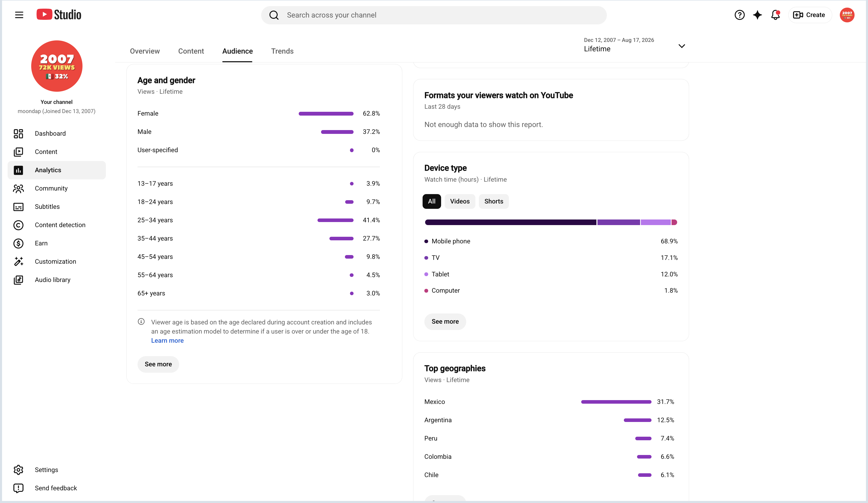The image size is (868, 503).
Task: Click the Female row in Age and gender
Action: [259, 113]
